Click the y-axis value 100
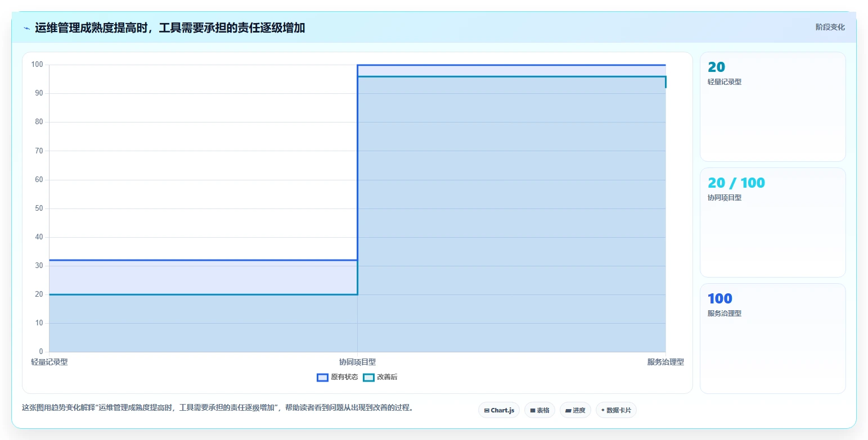868x440 pixels. pos(37,65)
